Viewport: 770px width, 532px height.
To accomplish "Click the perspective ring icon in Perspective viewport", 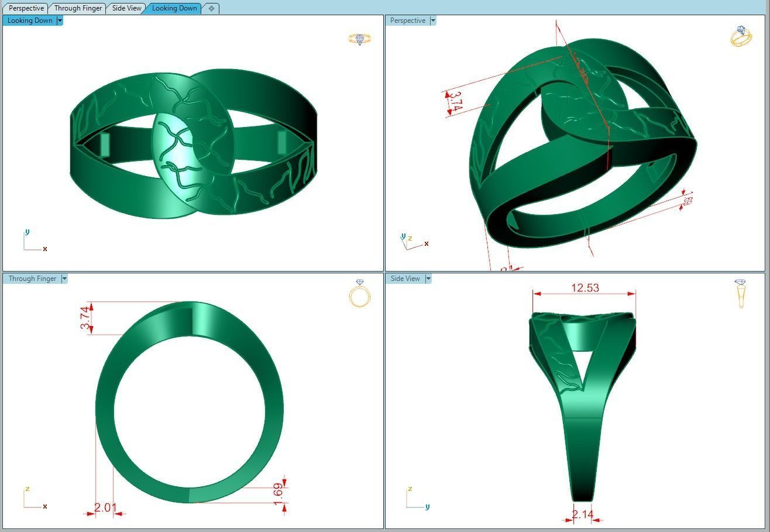I will tap(741, 36).
